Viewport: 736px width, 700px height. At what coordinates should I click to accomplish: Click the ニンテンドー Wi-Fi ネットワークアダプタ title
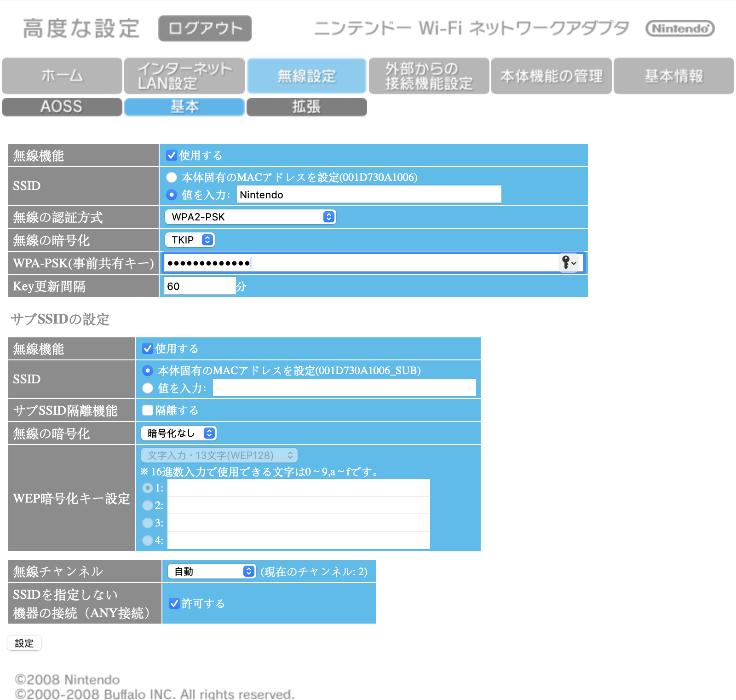[471, 29]
